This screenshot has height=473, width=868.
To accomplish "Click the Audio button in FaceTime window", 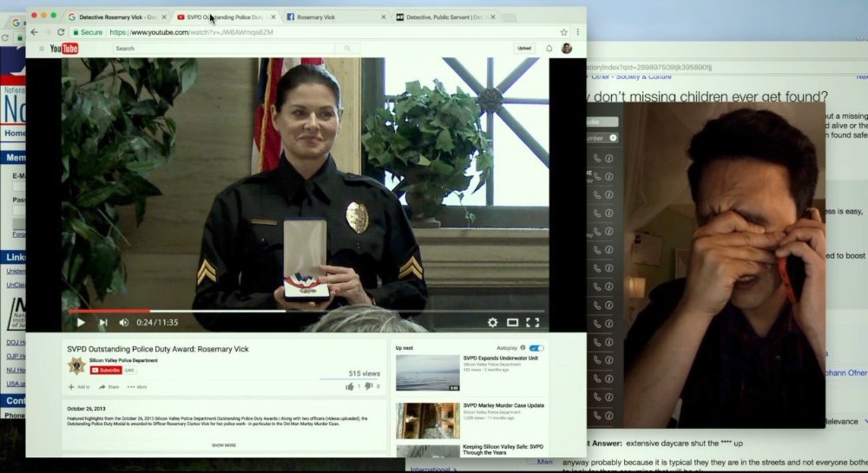I will [602, 122].
